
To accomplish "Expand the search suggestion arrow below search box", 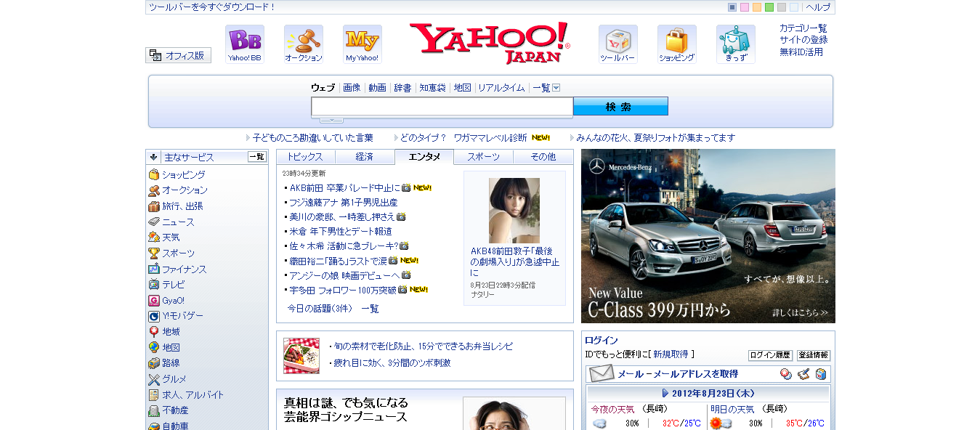I will (x=331, y=120).
